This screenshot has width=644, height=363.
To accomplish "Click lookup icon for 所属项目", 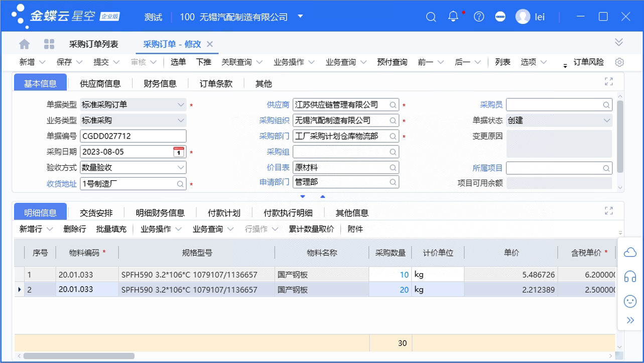I will coord(606,168).
